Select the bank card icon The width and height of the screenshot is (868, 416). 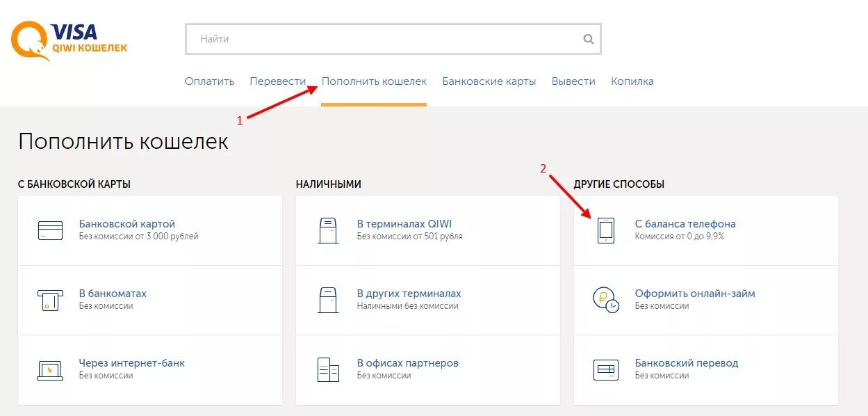point(50,230)
